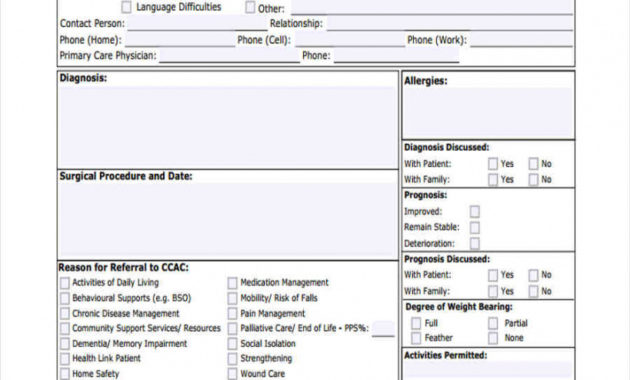Check Prognosis Discussed With Family Yes
630x380 pixels.
[x=493, y=291]
